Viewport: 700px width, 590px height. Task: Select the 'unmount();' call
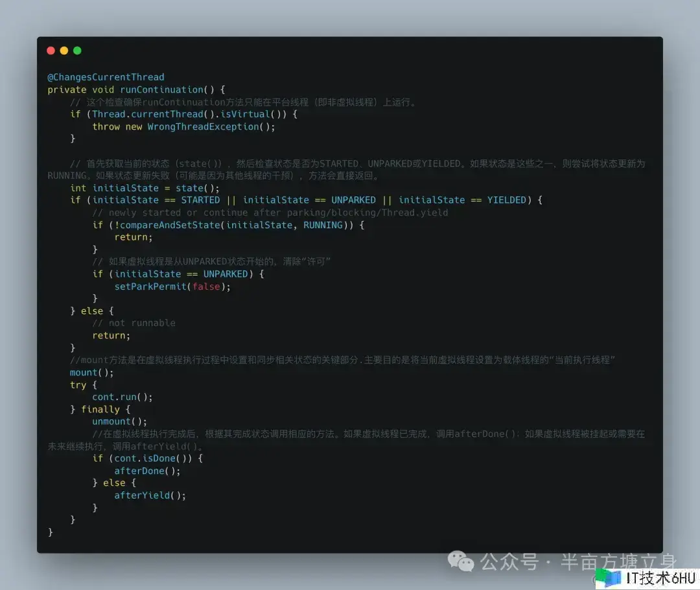119,421
